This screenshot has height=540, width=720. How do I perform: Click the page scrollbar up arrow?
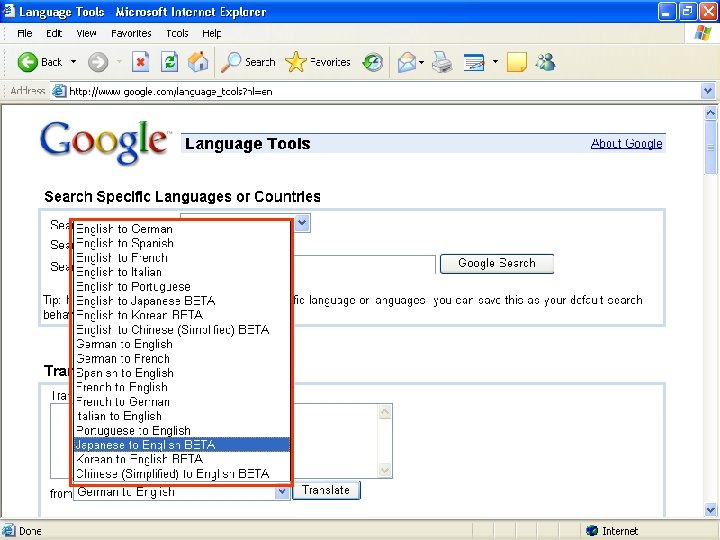point(710,112)
